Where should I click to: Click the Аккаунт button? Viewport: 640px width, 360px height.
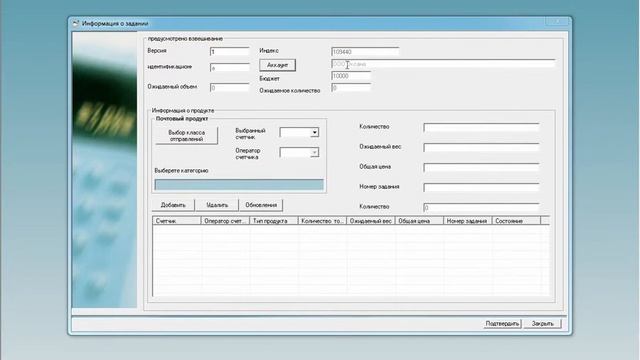pyautogui.click(x=278, y=65)
